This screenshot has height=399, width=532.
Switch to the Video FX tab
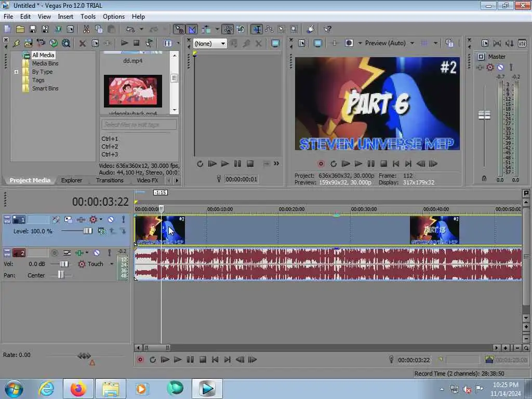point(147,180)
